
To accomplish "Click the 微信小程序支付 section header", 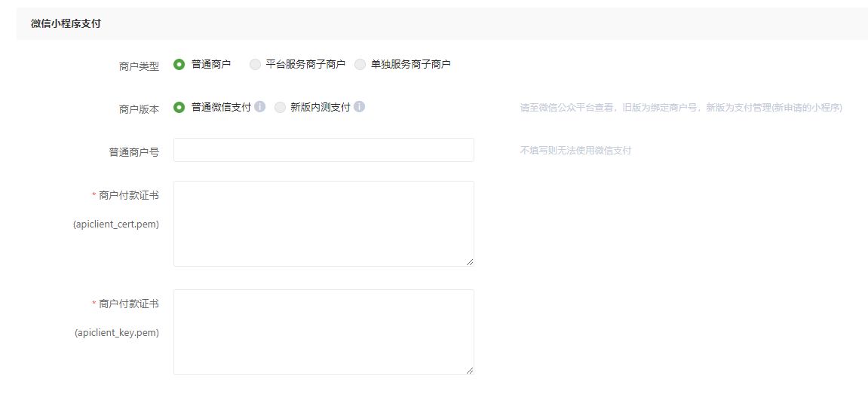I will 66,23.
